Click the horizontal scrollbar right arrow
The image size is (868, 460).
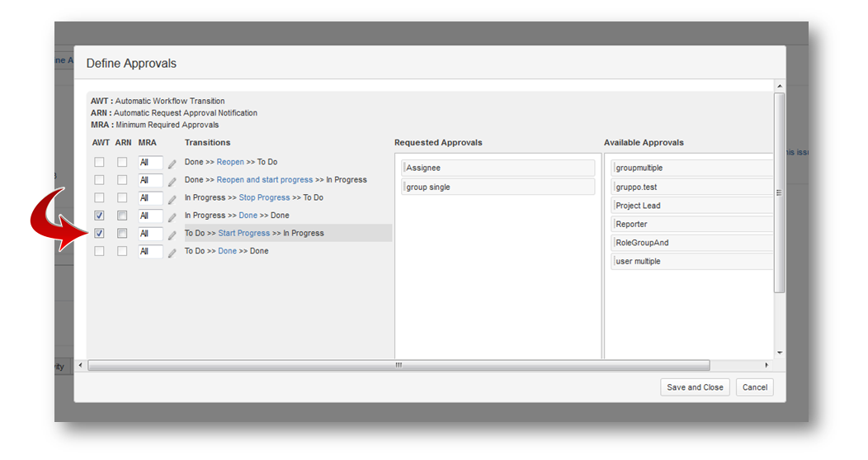click(x=767, y=365)
